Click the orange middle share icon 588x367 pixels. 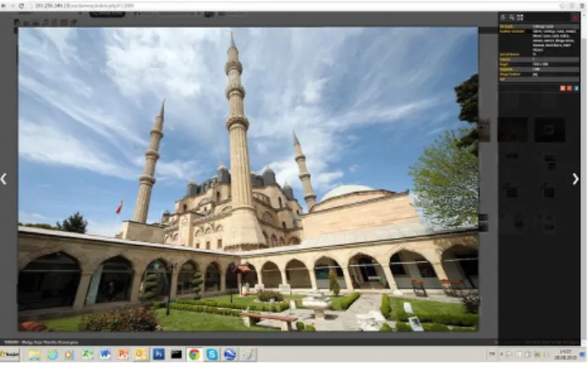[x=569, y=88]
